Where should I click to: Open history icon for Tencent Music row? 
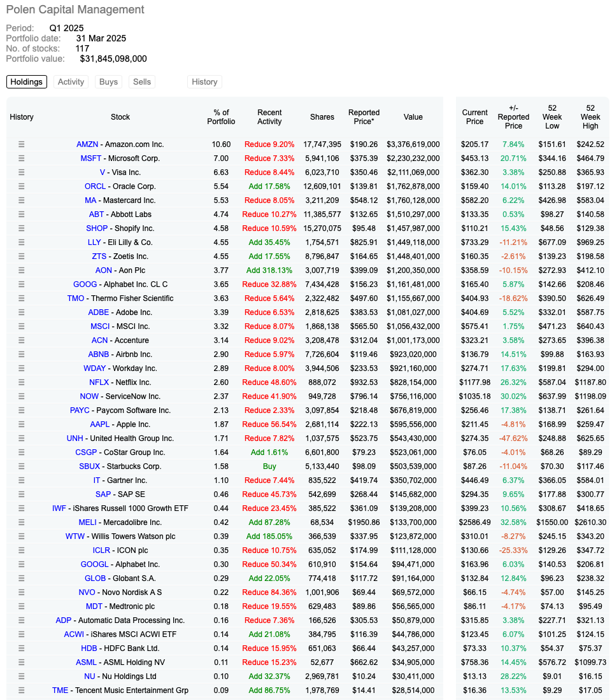tap(22, 690)
